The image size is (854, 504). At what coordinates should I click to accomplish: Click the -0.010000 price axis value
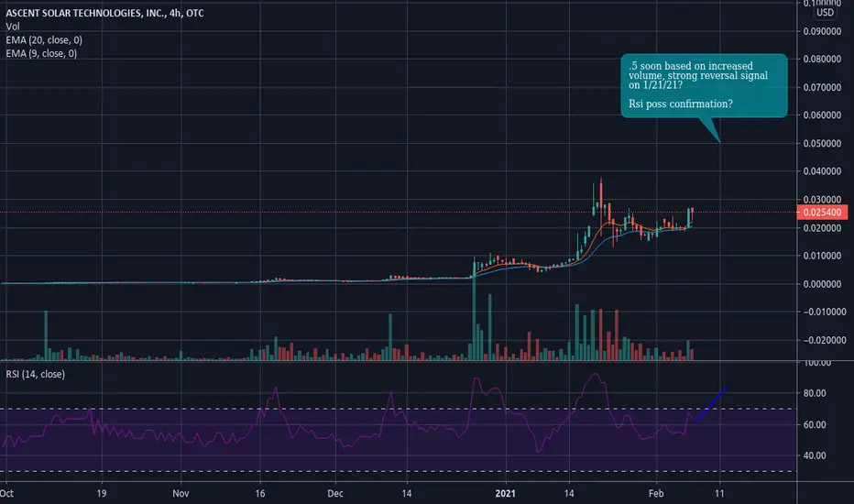[x=825, y=312]
